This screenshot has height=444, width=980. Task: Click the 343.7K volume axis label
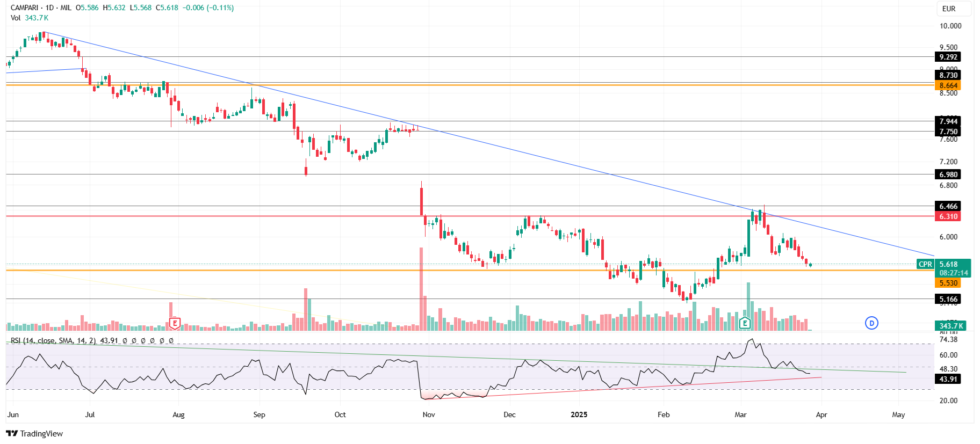tap(950, 326)
